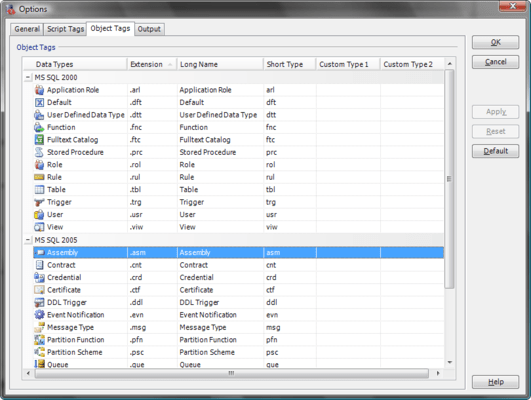Click the Fulltext Catalog icon
531x400 pixels.
39,140
